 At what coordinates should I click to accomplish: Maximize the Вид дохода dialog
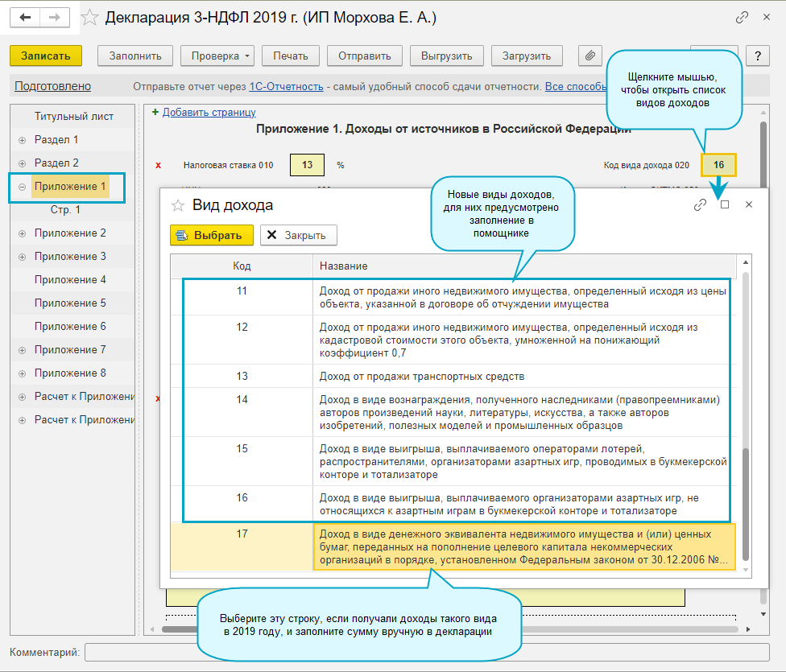(x=724, y=204)
